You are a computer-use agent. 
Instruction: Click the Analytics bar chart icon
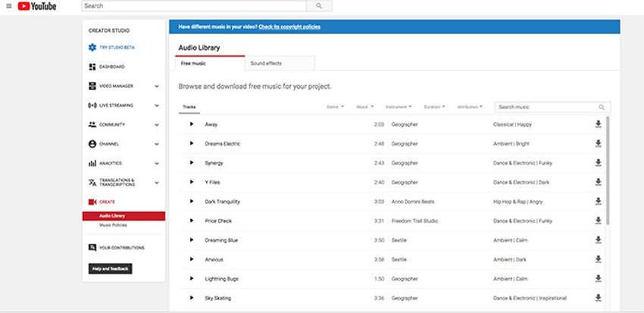92,164
